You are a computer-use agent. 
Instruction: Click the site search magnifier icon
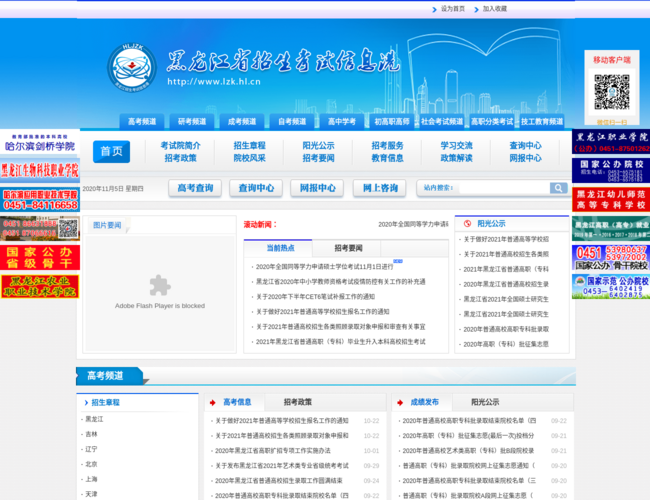pos(558,188)
